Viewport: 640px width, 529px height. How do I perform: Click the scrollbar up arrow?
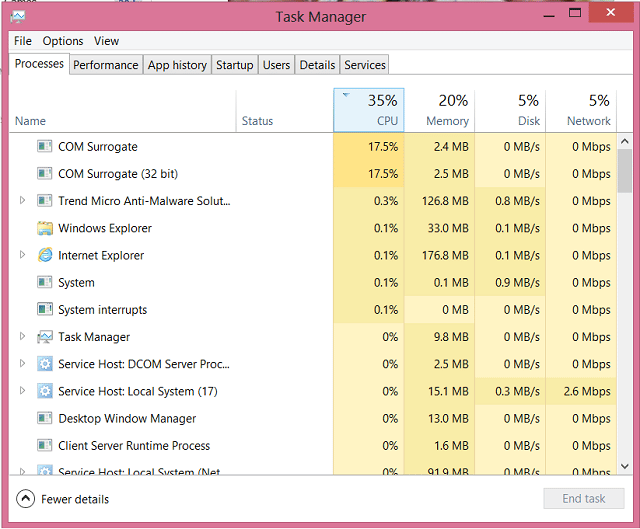tap(624, 141)
